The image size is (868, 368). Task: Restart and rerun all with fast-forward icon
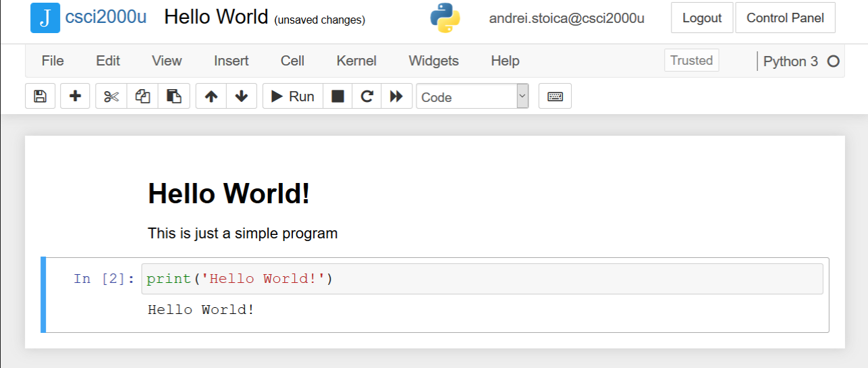coord(396,97)
